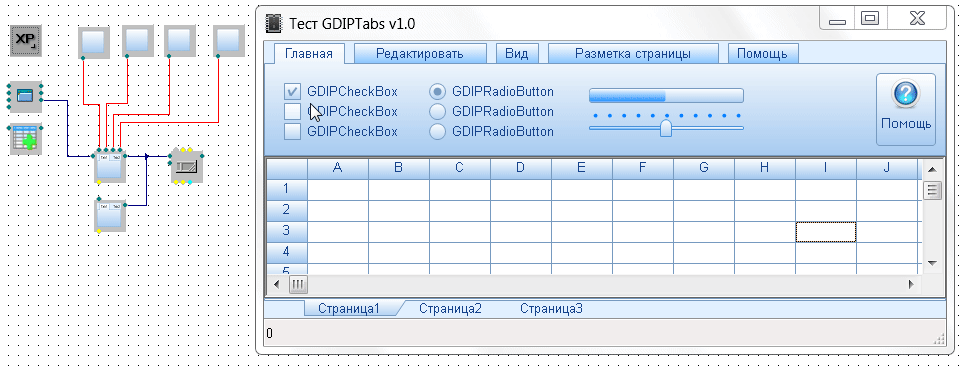Select the main form window component
The height and width of the screenshot is (366, 963).
pos(25,96)
